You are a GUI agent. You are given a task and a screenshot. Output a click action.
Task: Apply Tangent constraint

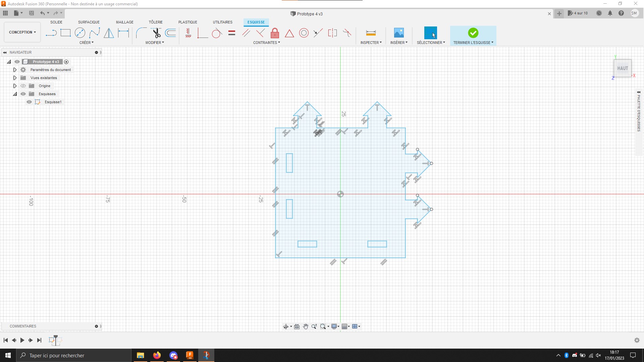[217, 33]
